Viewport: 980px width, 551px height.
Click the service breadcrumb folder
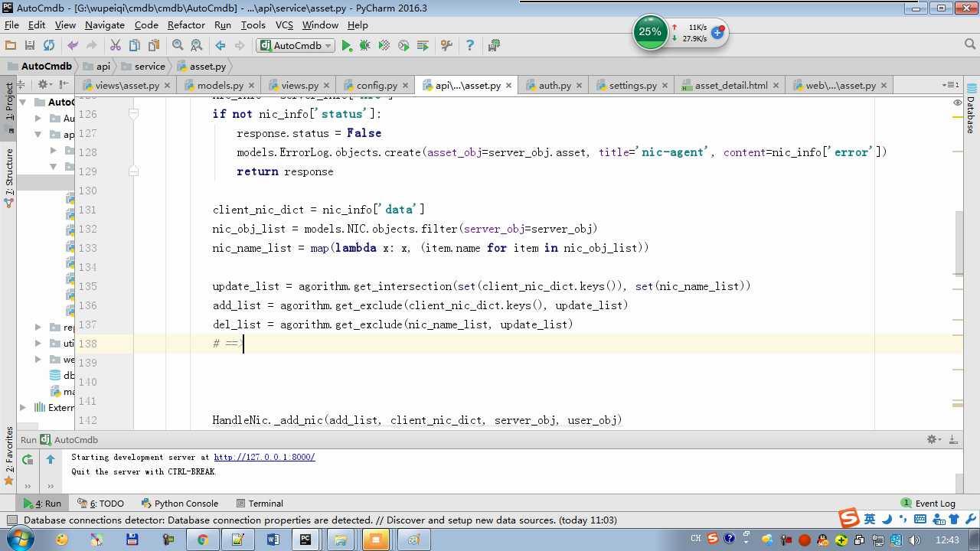click(142, 66)
